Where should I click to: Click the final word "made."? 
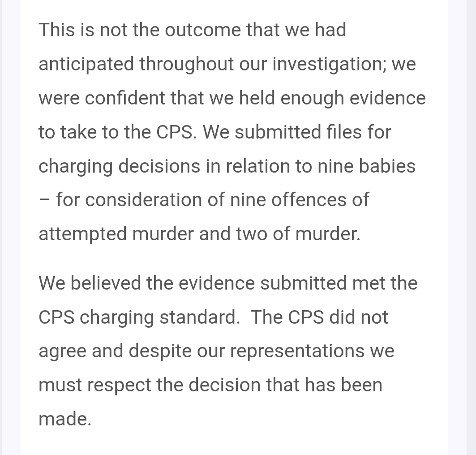click(65, 419)
